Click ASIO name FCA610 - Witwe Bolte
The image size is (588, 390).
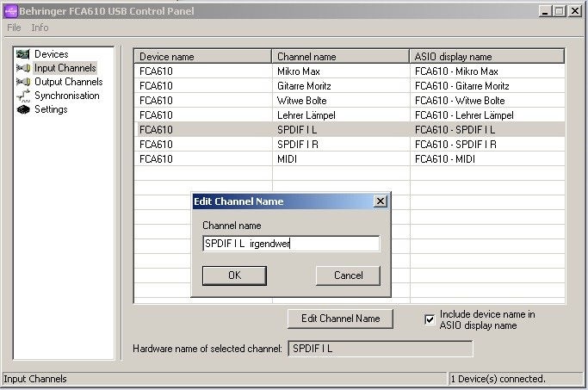[460, 101]
